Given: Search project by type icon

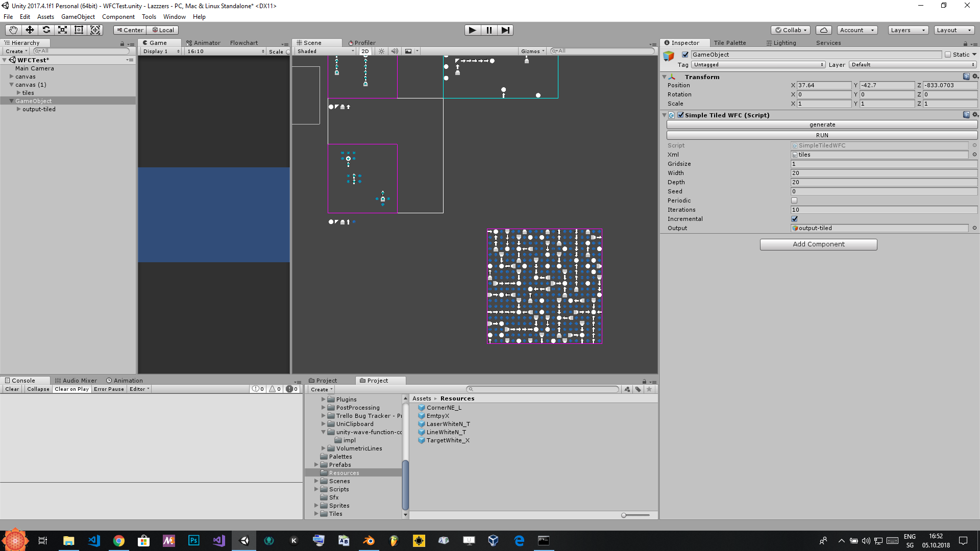Looking at the screenshot, I should [x=627, y=389].
